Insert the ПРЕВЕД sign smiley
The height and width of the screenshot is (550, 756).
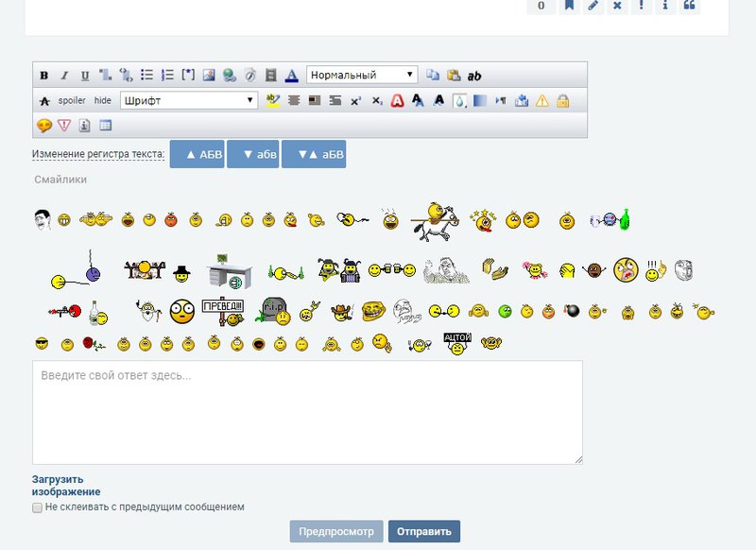(x=223, y=309)
